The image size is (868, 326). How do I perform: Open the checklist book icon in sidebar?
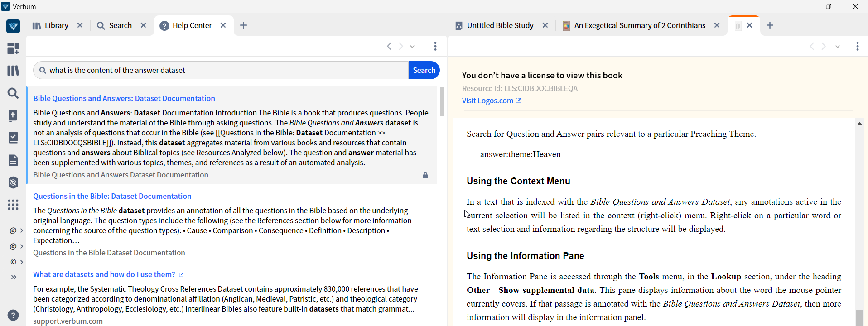click(x=13, y=138)
